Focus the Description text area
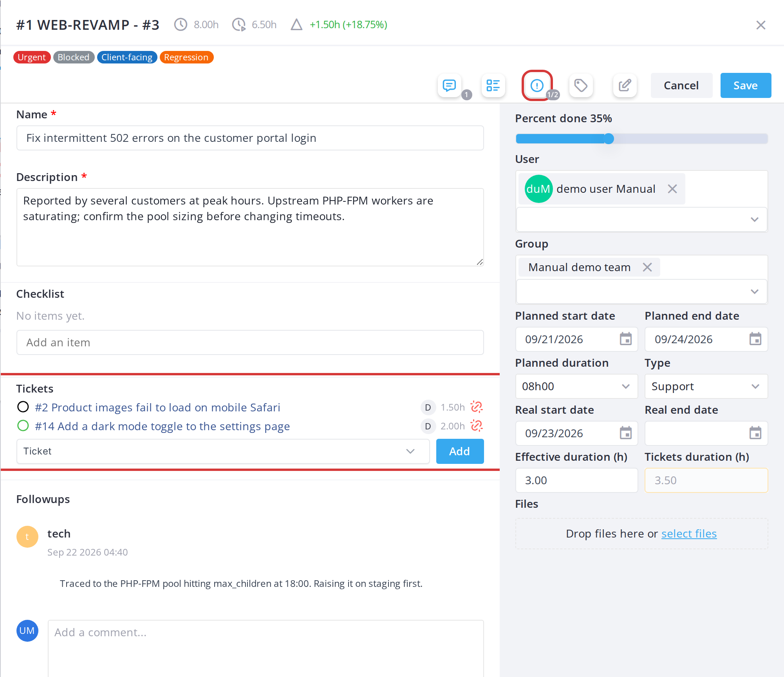 pyautogui.click(x=250, y=227)
